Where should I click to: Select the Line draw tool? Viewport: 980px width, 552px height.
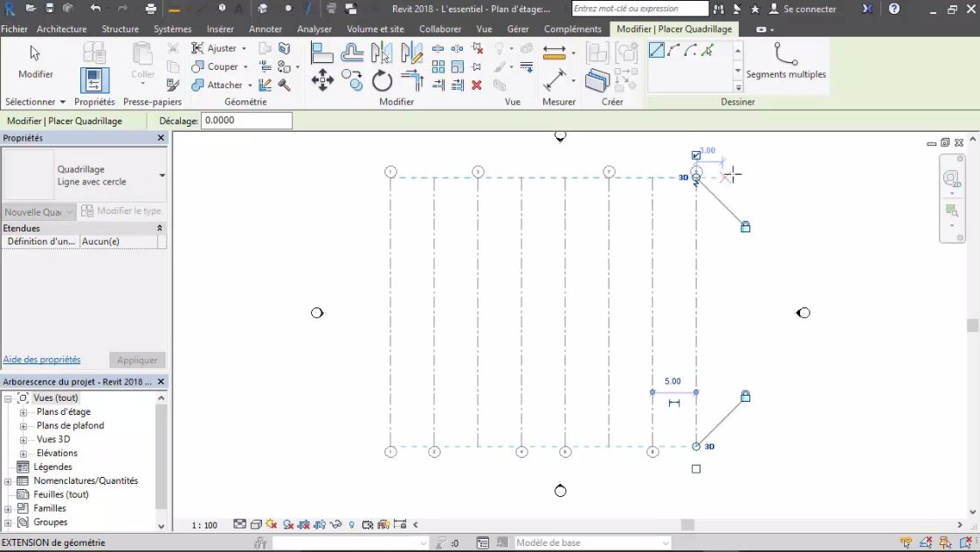click(x=656, y=50)
